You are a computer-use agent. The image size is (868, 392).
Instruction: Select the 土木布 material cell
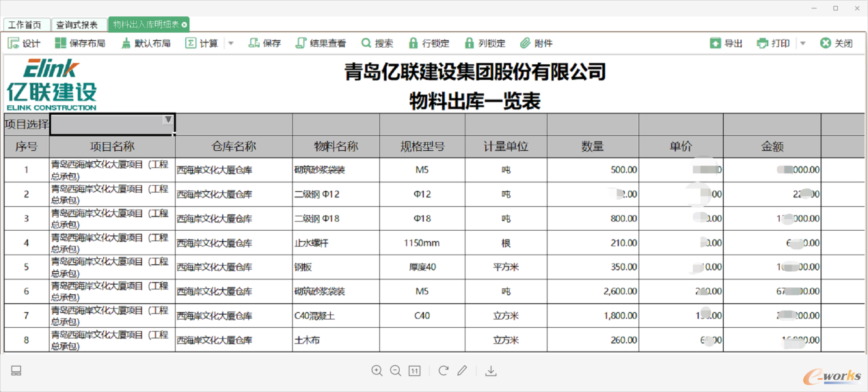click(x=336, y=339)
